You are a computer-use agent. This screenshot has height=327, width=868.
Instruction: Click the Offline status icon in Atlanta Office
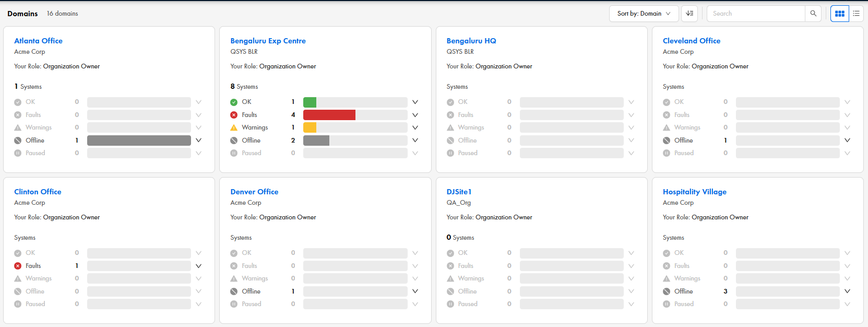[x=18, y=141]
